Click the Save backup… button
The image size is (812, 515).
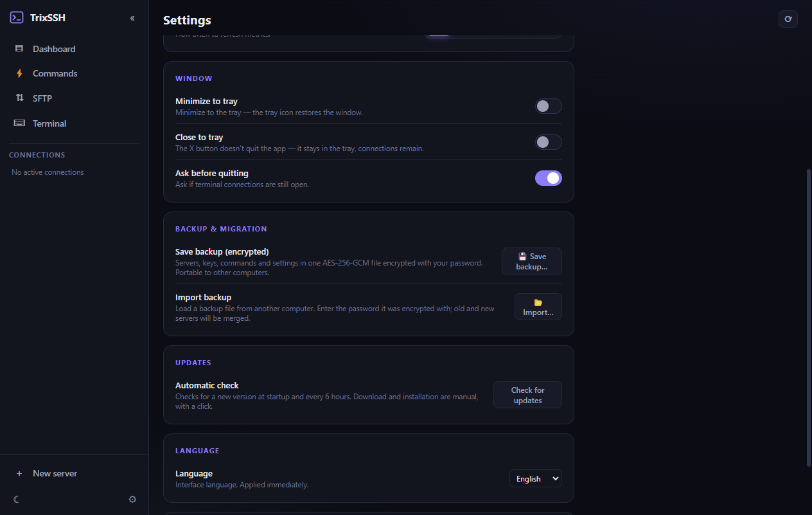532,261
